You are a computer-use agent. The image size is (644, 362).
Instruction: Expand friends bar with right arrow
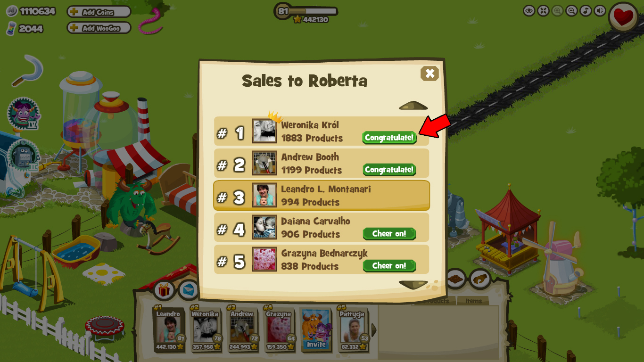coord(374,330)
